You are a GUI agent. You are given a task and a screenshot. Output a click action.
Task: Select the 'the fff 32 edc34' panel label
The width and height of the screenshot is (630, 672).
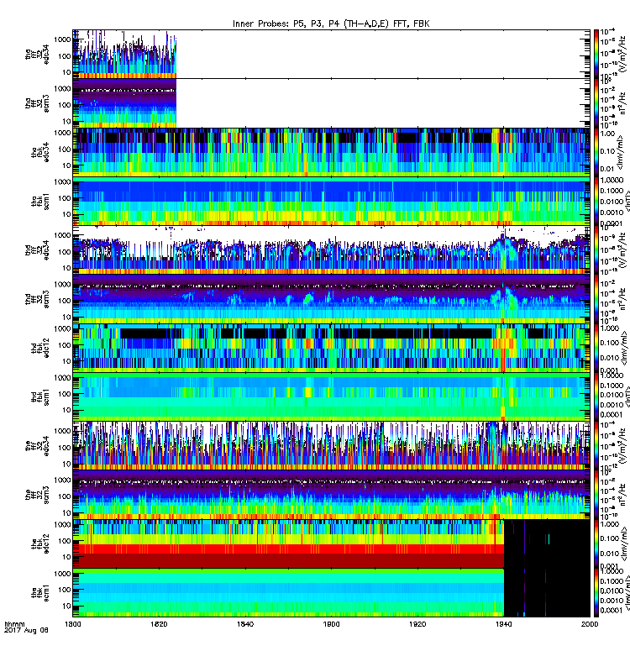pyautogui.click(x=37, y=446)
